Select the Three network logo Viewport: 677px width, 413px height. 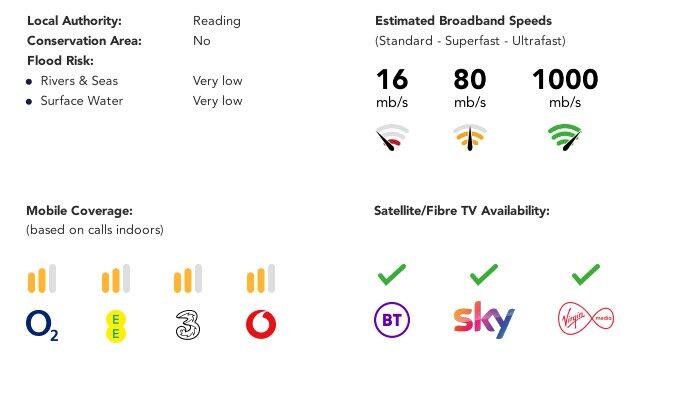pos(188,325)
